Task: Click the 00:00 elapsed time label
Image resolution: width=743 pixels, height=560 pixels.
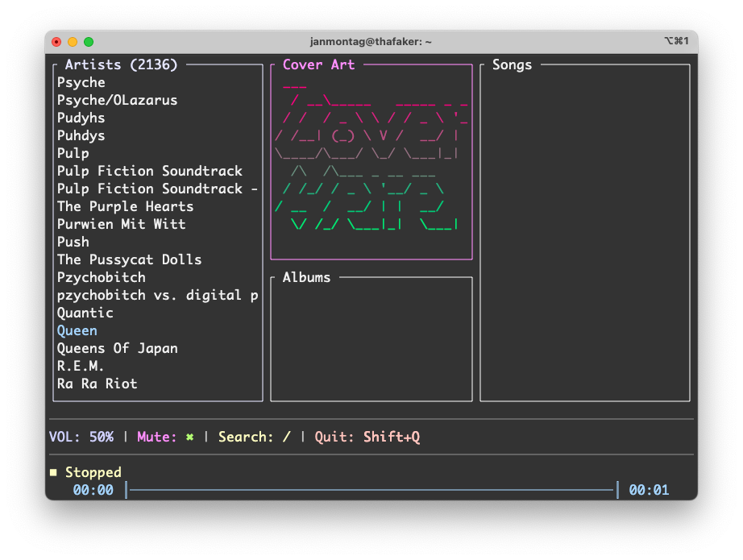Action: pyautogui.click(x=93, y=490)
